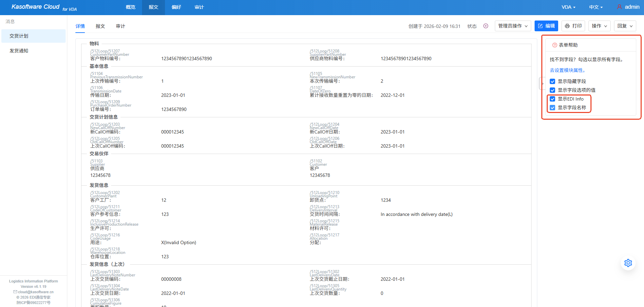The height and width of the screenshot is (307, 644).
Task: Click the form help question mark icon
Action: (x=554, y=45)
